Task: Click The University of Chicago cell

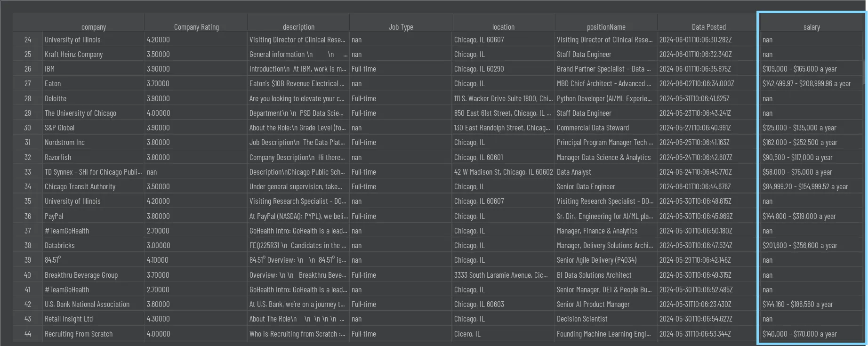Action: pyautogui.click(x=93, y=113)
